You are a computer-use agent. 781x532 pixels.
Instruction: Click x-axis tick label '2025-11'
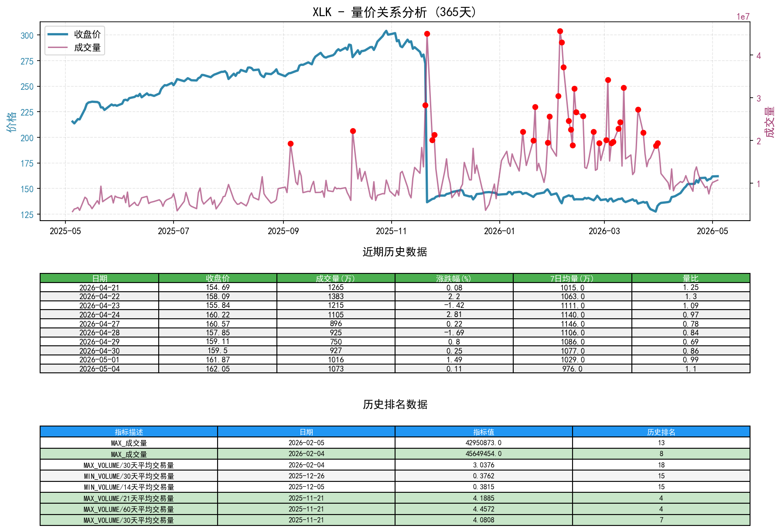click(392, 231)
